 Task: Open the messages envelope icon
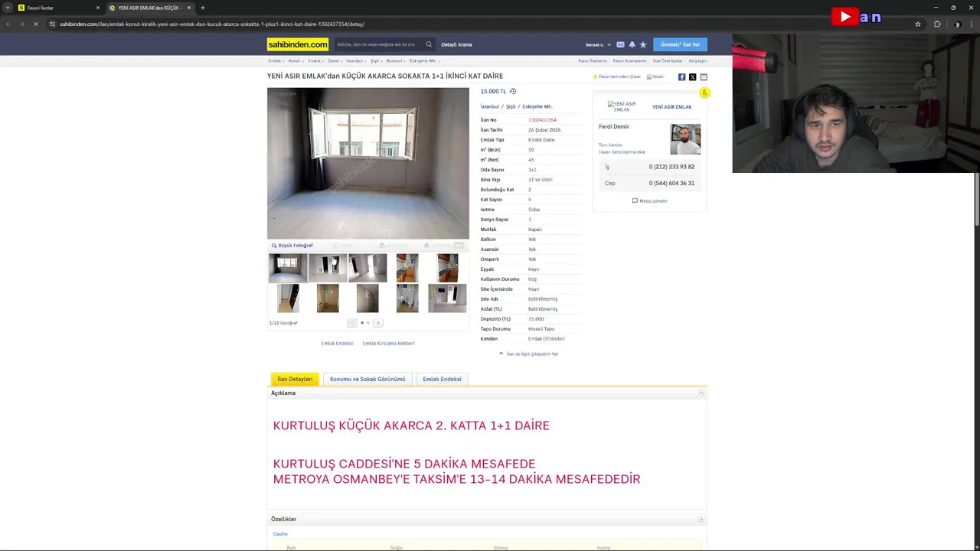620,44
